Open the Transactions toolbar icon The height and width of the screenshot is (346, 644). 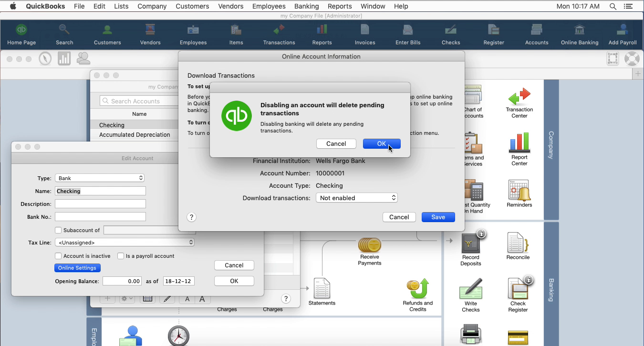(x=279, y=34)
